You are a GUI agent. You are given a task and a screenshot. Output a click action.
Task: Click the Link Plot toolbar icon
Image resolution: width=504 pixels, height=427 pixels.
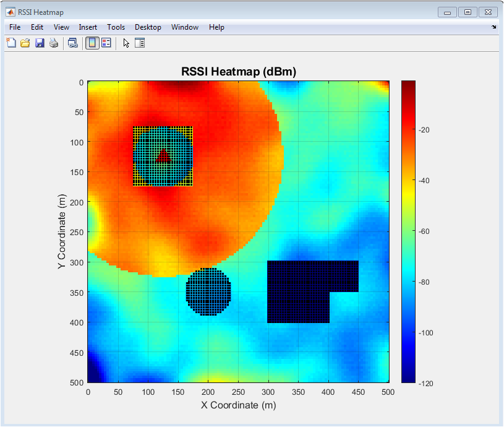coord(72,43)
